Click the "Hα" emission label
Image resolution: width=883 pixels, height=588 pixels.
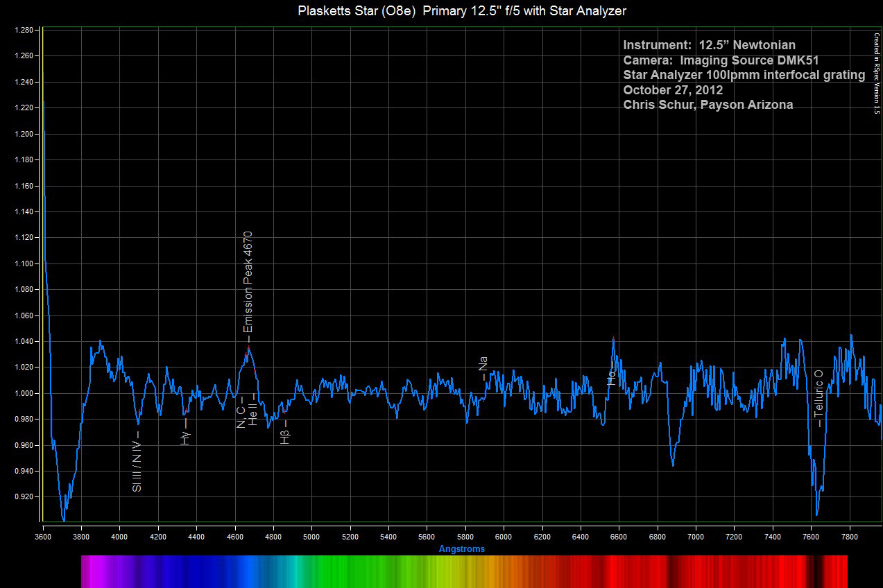611,377
